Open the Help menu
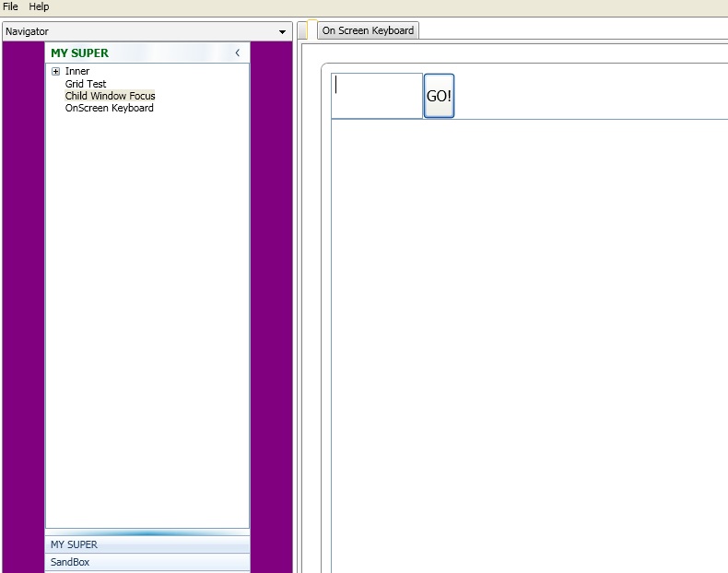The width and height of the screenshot is (728, 573). pos(39,6)
